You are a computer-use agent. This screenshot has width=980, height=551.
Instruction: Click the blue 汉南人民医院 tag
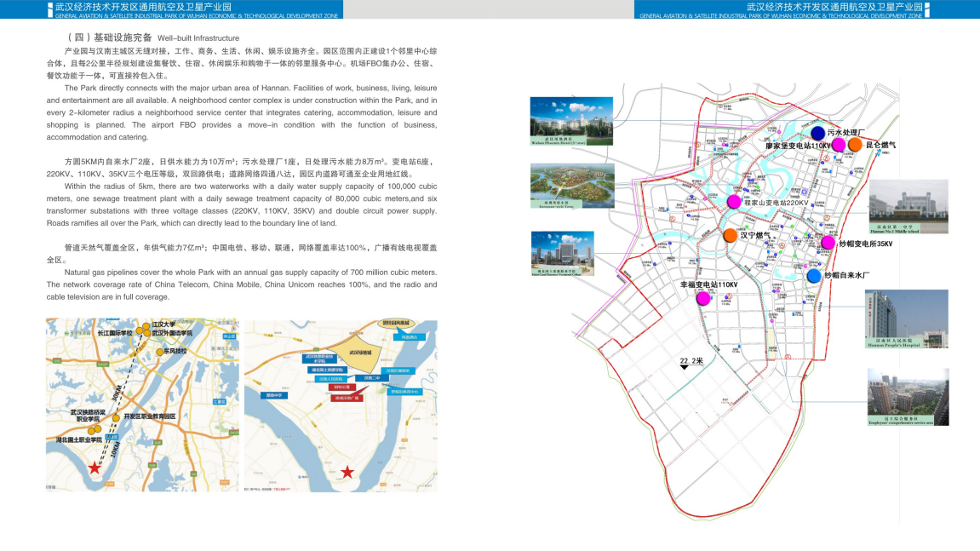click(x=331, y=379)
